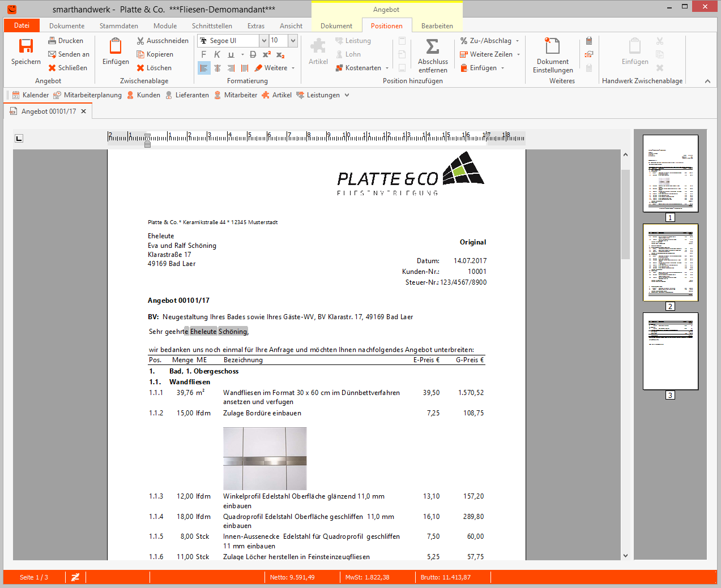This screenshot has width=721, height=588.
Task: Select page 2 thumbnail
Action: [671, 262]
